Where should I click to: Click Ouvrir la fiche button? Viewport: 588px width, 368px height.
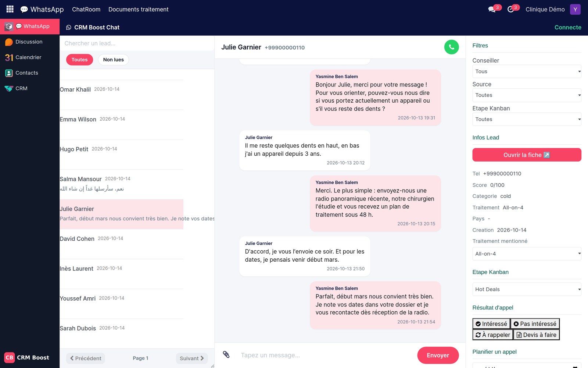pos(527,155)
